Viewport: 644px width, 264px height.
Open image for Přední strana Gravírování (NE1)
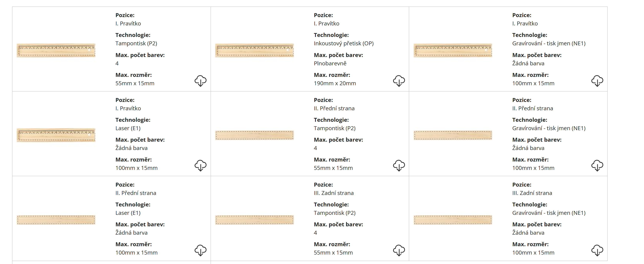click(453, 135)
